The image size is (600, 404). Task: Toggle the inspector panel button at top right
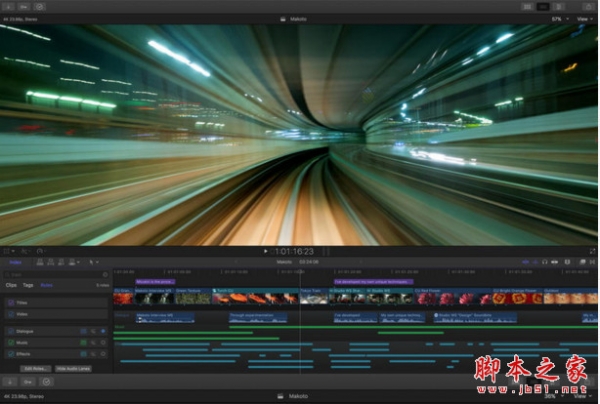[x=559, y=7]
